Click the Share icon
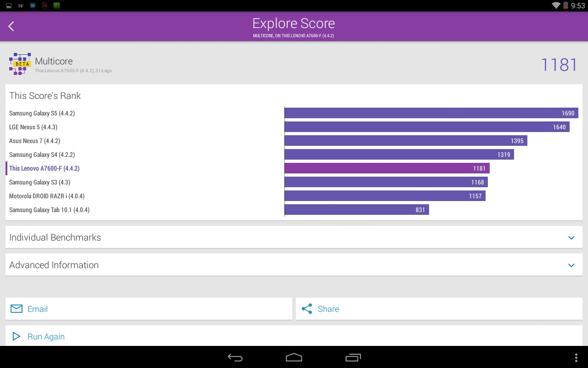 point(307,309)
